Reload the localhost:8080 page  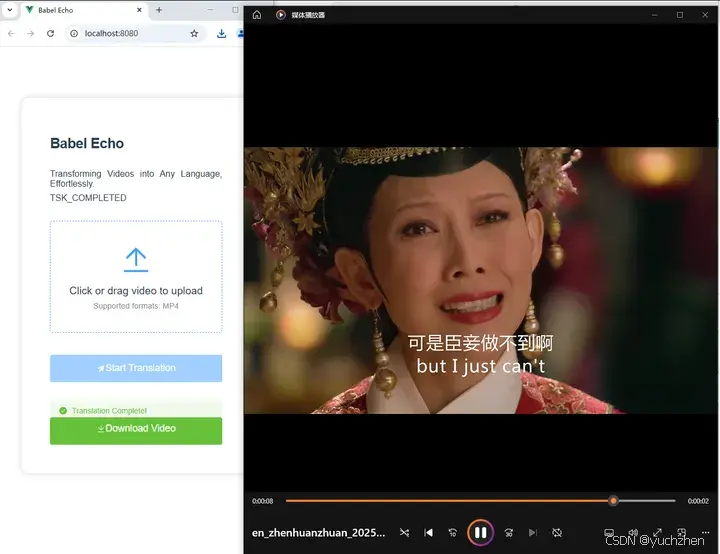51,34
